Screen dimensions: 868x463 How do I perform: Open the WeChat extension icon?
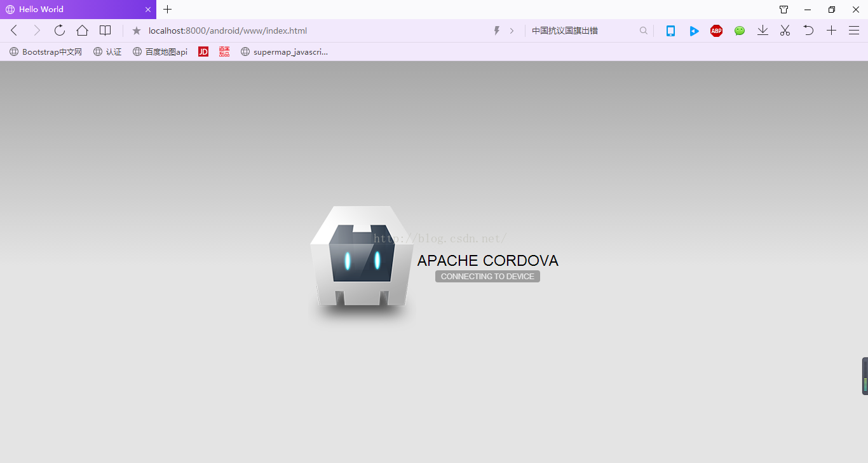[740, 31]
